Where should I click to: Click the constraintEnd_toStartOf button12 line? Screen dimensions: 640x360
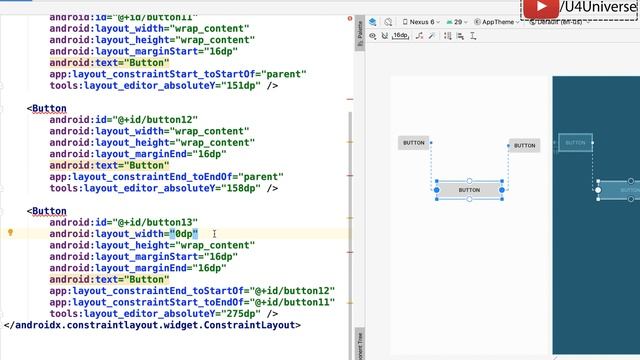click(192, 291)
